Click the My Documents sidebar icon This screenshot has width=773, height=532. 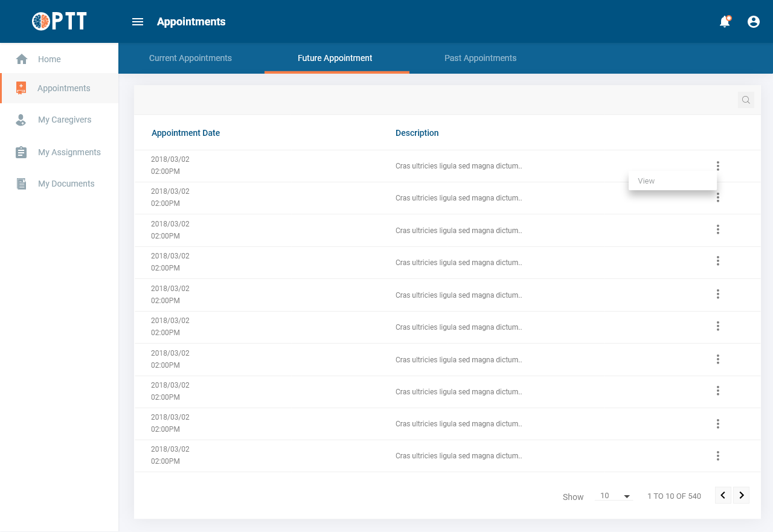(x=21, y=184)
